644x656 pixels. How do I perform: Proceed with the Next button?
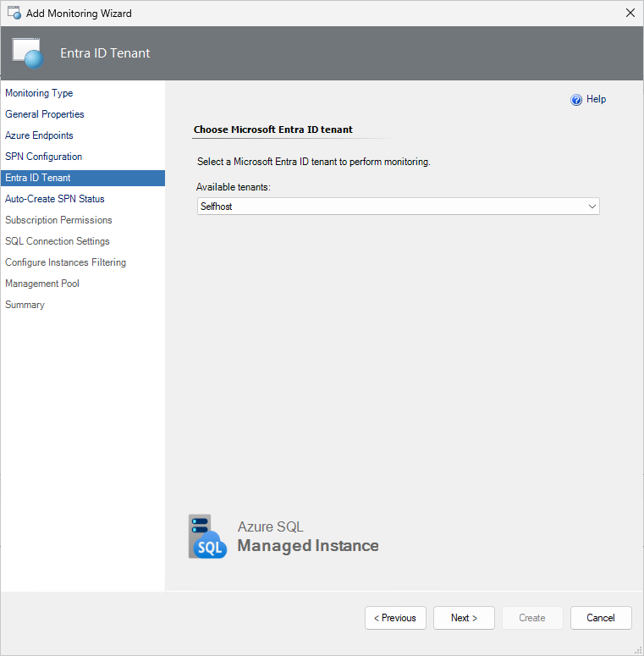[464, 618]
